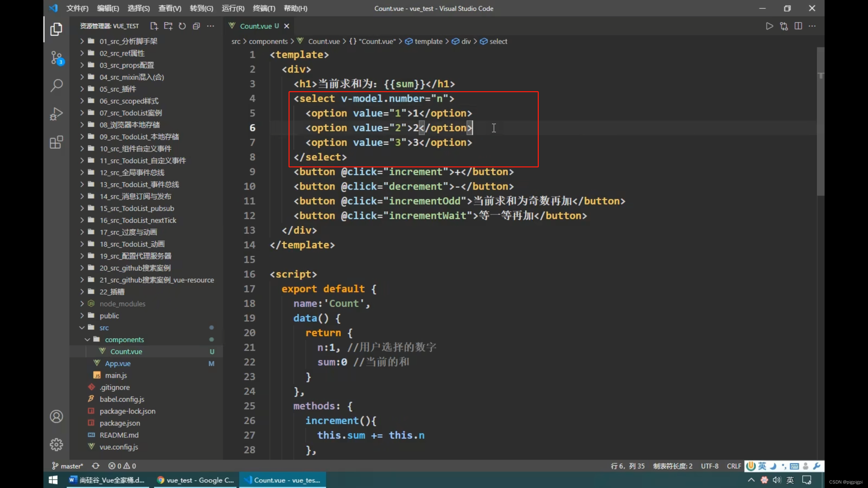This screenshot has width=868, height=488.
Task: Switch to vue_test Google Chrome taskbar window
Action: pyautogui.click(x=195, y=480)
